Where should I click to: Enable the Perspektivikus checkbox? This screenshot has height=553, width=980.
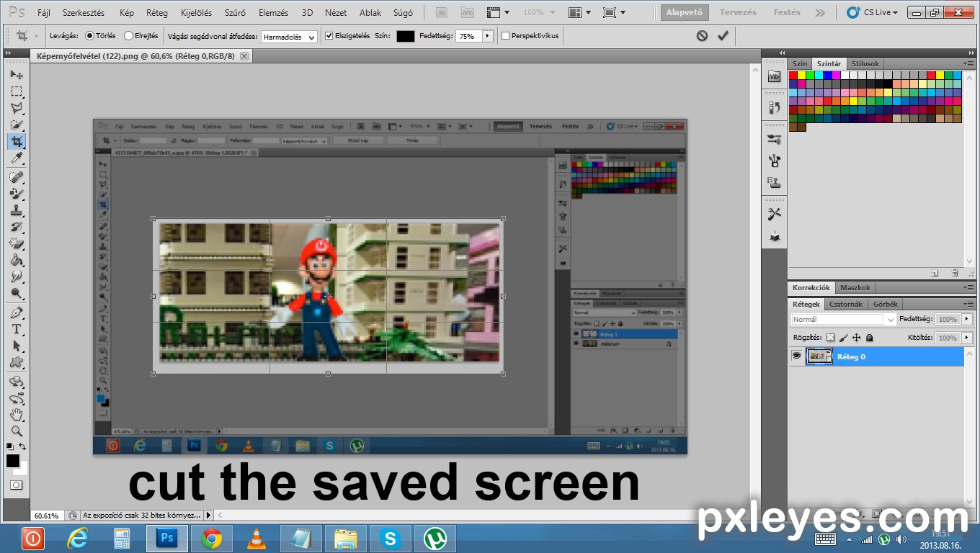505,35
